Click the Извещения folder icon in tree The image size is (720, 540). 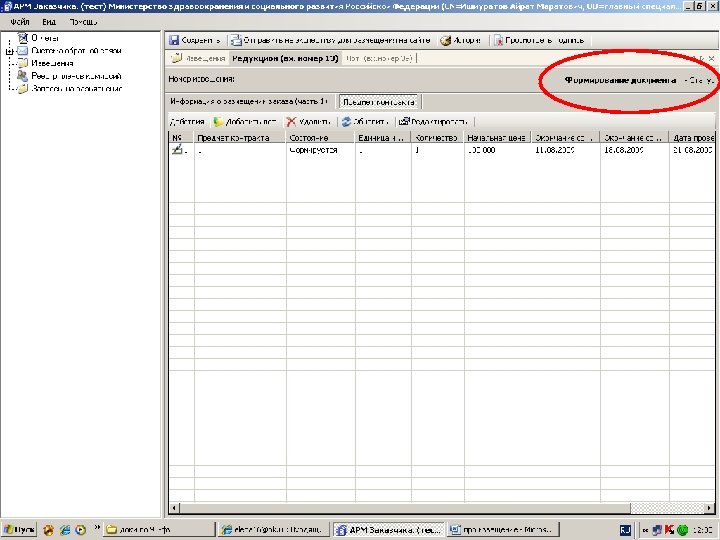pyautogui.click(x=22, y=63)
